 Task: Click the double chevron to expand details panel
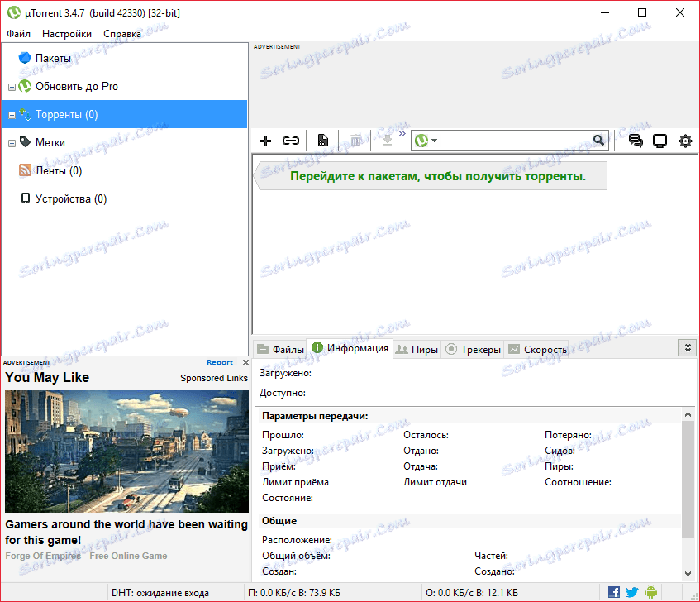pos(688,347)
